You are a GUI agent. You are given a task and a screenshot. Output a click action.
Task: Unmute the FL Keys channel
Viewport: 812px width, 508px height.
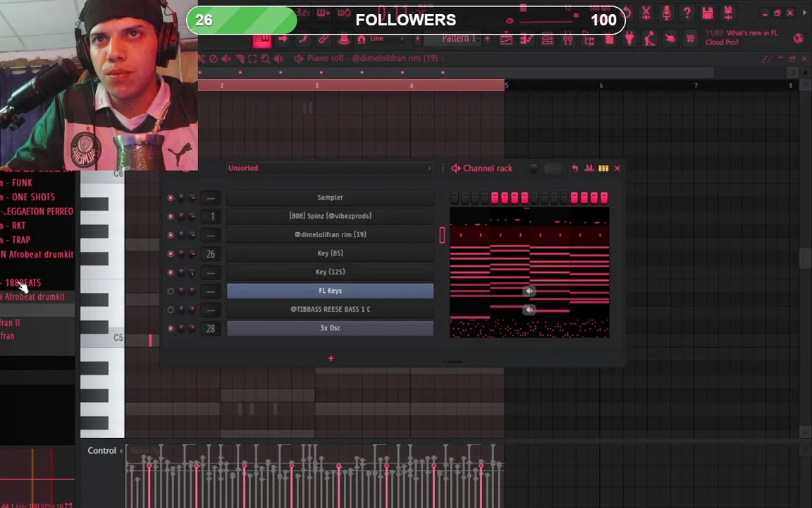point(171,291)
